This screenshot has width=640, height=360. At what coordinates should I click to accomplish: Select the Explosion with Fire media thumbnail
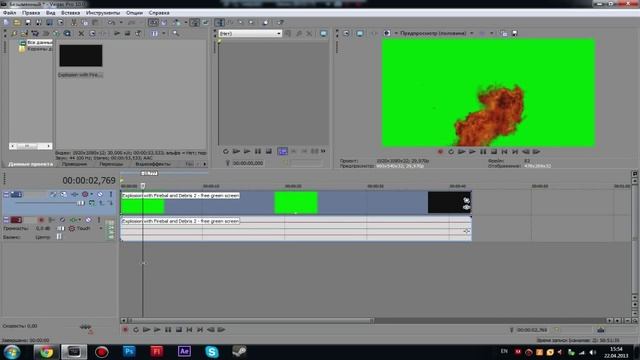tap(81, 56)
